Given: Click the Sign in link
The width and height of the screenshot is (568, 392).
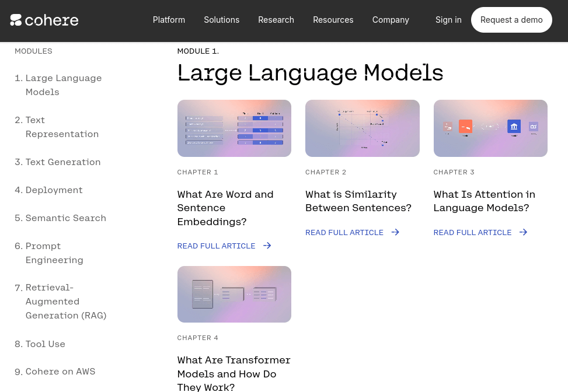Looking at the screenshot, I should pos(448,20).
